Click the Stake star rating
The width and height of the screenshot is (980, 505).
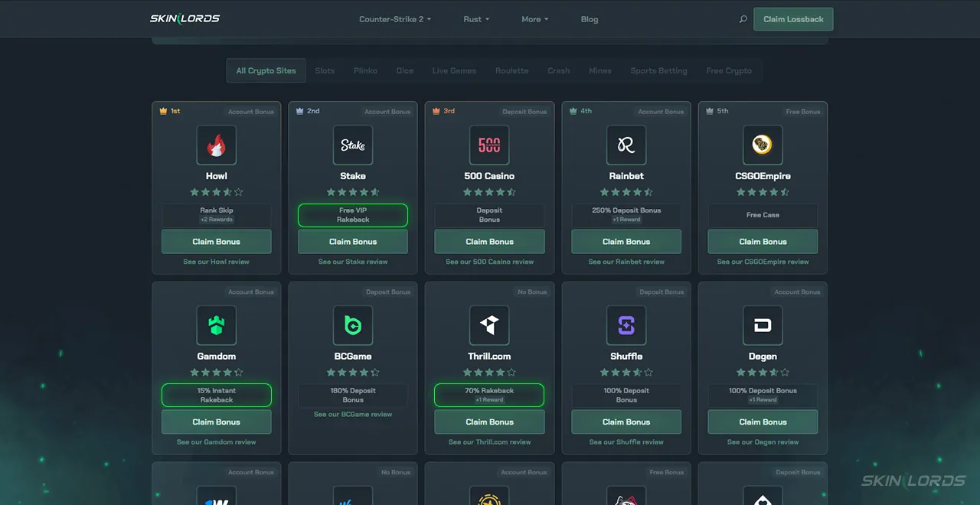[353, 192]
